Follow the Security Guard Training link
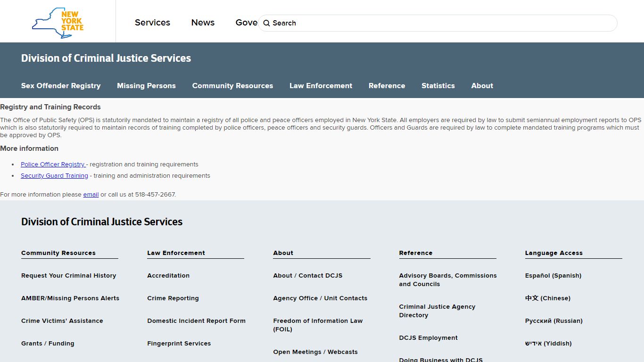Screen dimensions: 644x362 click(54, 176)
